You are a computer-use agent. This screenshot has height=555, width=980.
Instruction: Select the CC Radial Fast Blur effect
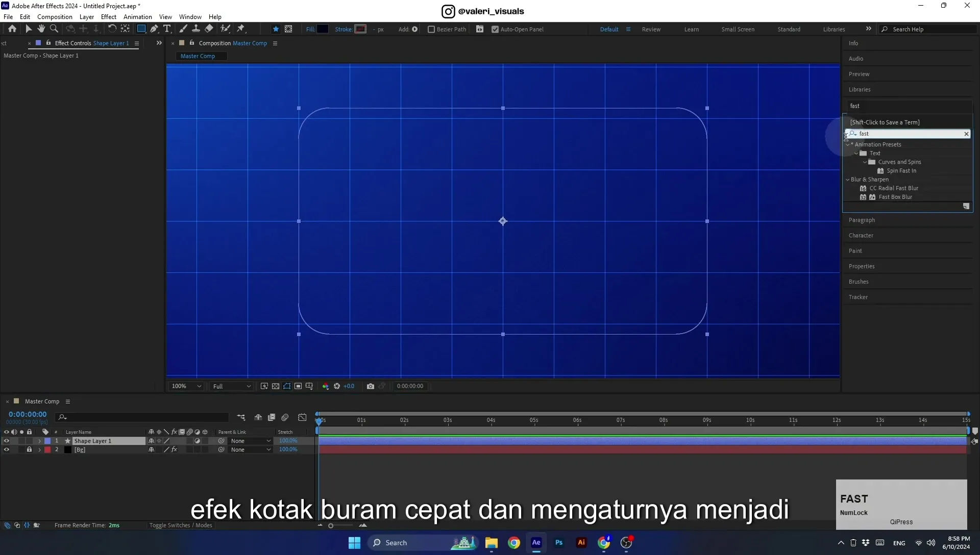(894, 188)
